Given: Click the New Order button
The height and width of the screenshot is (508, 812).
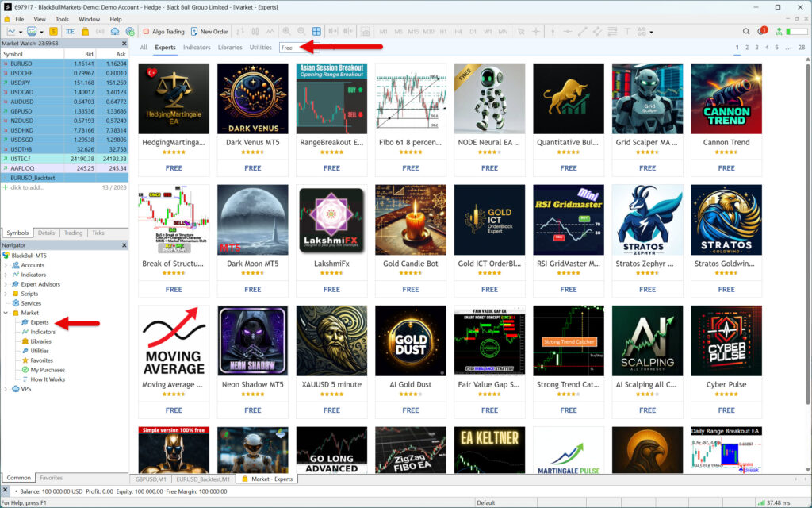Looking at the screenshot, I should [209, 32].
